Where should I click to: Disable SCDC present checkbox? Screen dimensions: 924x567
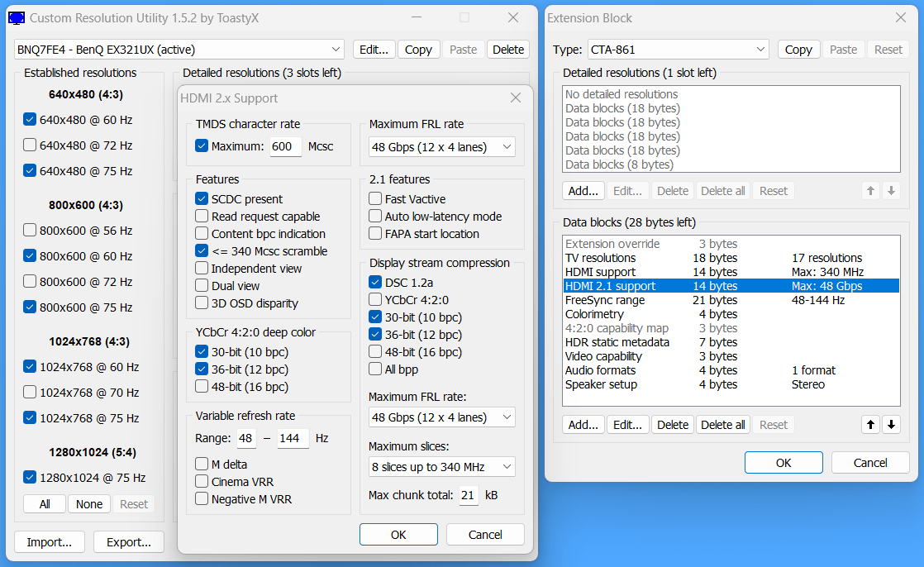202,198
